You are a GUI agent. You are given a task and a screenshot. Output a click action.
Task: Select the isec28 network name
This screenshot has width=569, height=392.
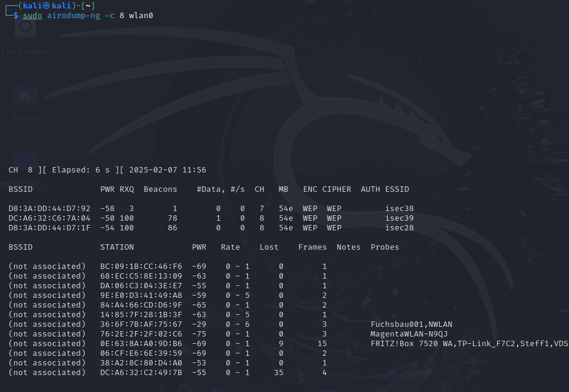pos(399,228)
